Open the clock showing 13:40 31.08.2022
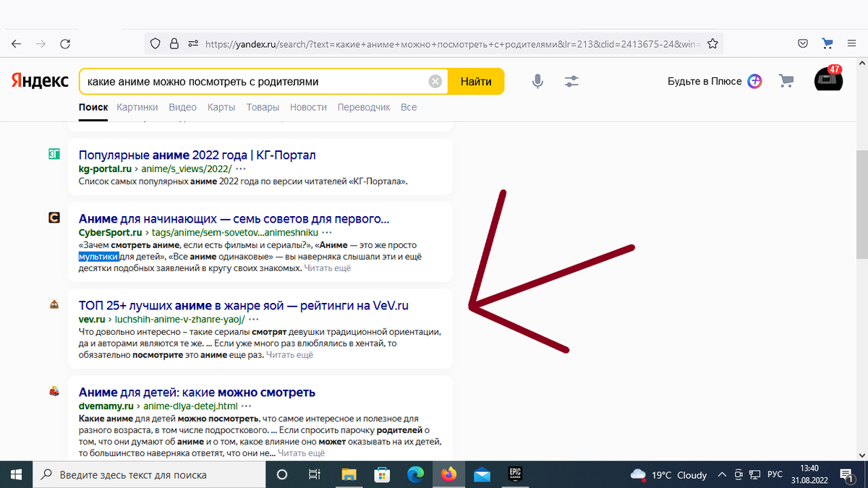The width and height of the screenshot is (868, 488). point(809,475)
